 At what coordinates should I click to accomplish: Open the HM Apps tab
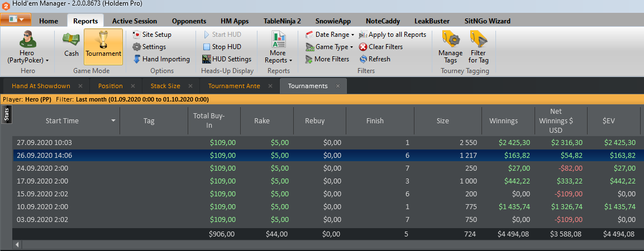click(233, 21)
